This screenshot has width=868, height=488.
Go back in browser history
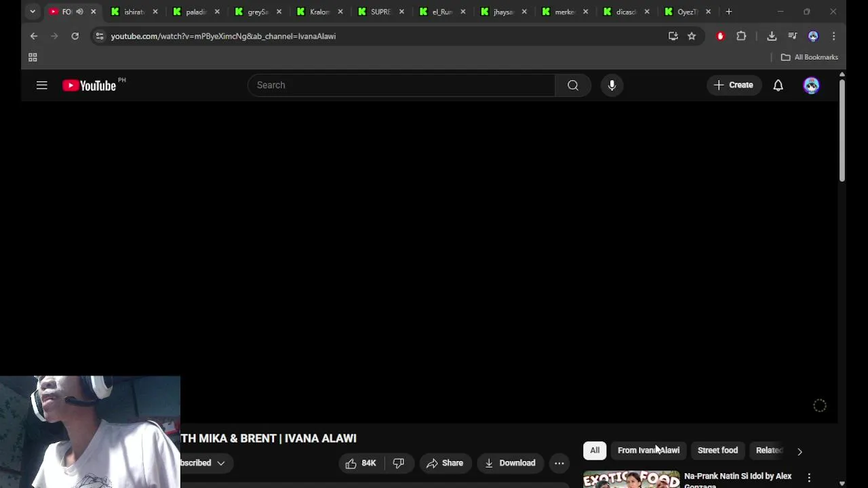[34, 36]
